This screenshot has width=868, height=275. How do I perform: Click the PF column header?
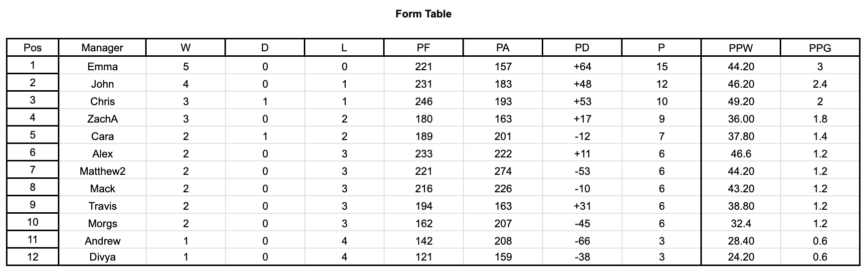pos(424,48)
